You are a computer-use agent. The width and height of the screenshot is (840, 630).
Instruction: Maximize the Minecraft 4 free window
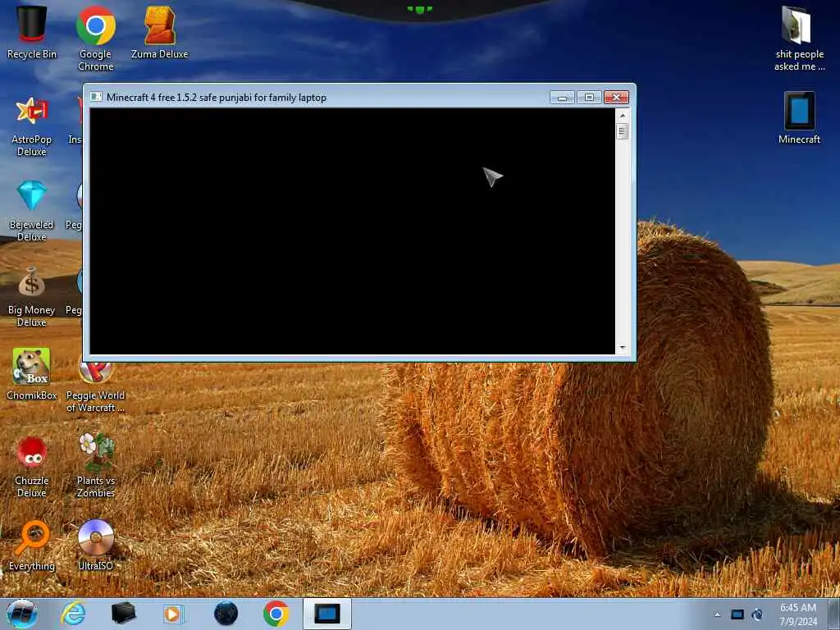[x=589, y=98]
